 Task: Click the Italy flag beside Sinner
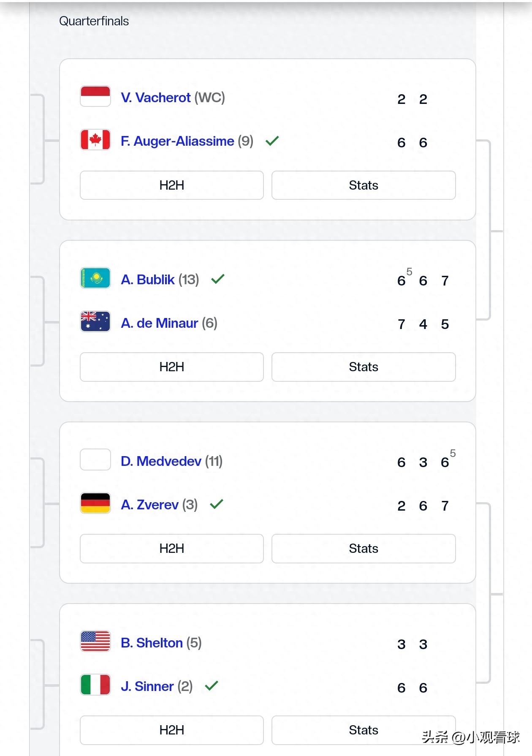[x=95, y=685]
